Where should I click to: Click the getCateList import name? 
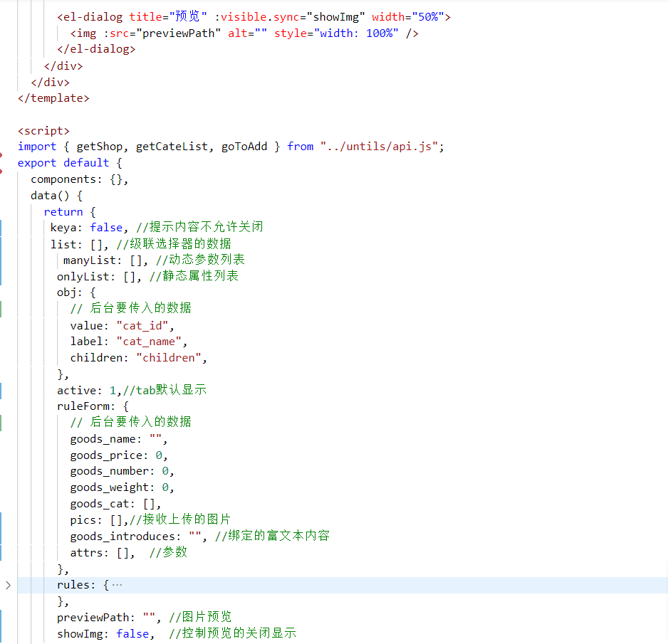click(172, 147)
